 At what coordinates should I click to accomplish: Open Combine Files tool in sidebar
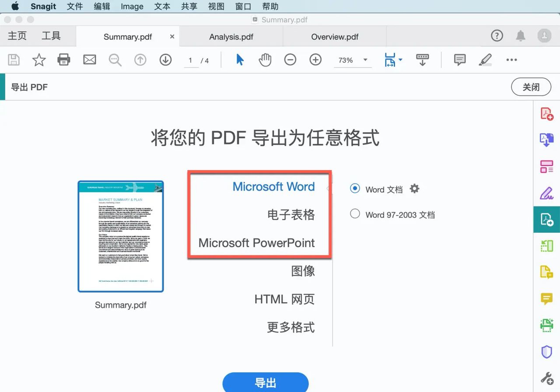[546, 140]
